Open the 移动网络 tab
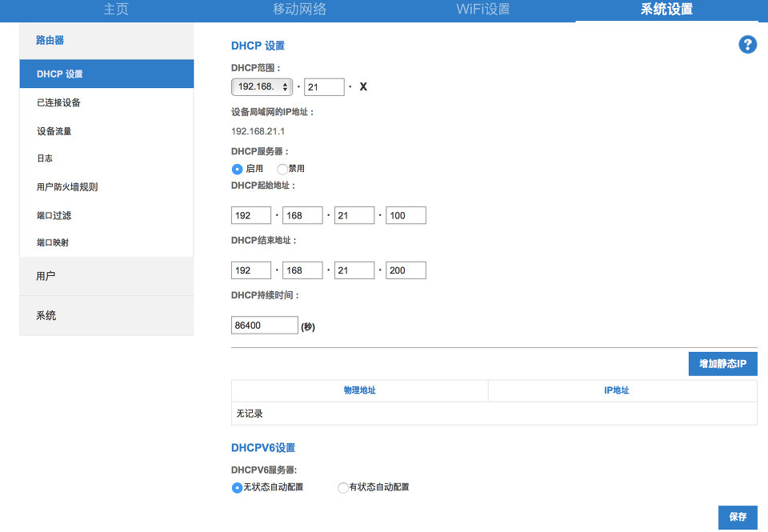Viewport: 768px width, 532px height. pyautogui.click(x=300, y=10)
